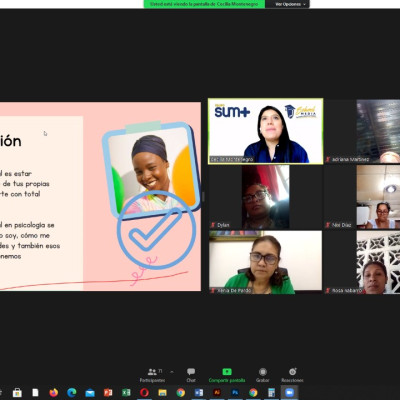Screen dimensions: 400x400
Task: Start recording with the Grabar button
Action: point(263,375)
